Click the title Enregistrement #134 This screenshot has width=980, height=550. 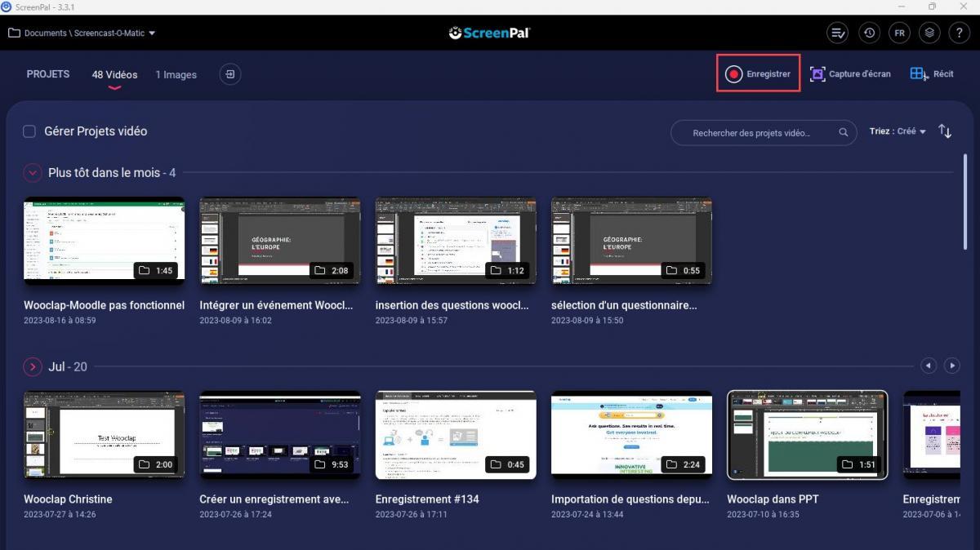coord(427,499)
